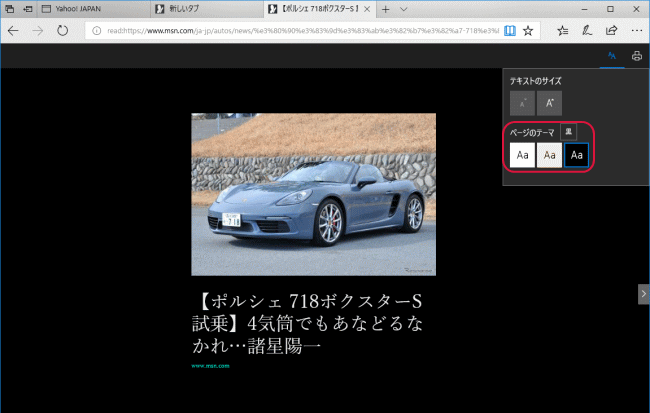Click the next page arrow on right edge
This screenshot has width=650, height=413.
coord(643,294)
